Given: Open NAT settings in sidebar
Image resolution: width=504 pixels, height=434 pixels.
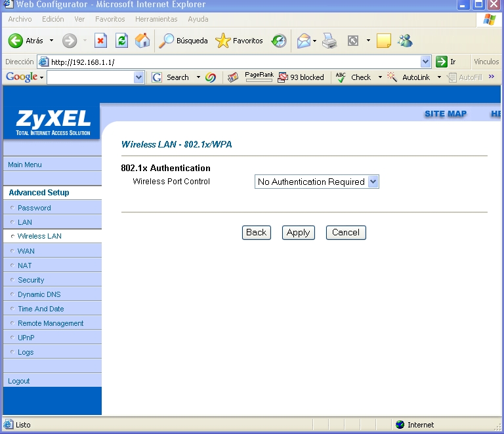Looking at the screenshot, I should [x=25, y=266].
